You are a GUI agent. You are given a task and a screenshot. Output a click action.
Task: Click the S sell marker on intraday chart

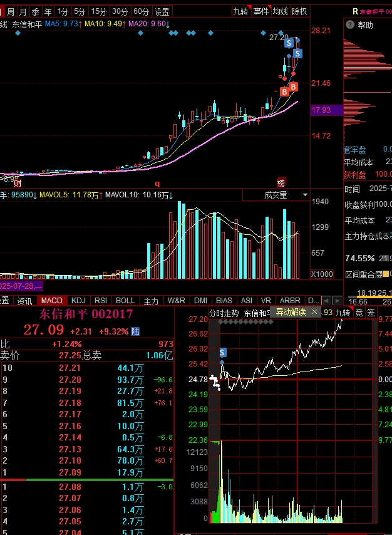tap(222, 353)
